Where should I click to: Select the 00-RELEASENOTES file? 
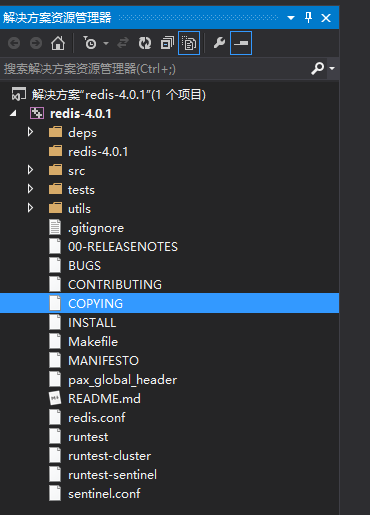point(123,247)
